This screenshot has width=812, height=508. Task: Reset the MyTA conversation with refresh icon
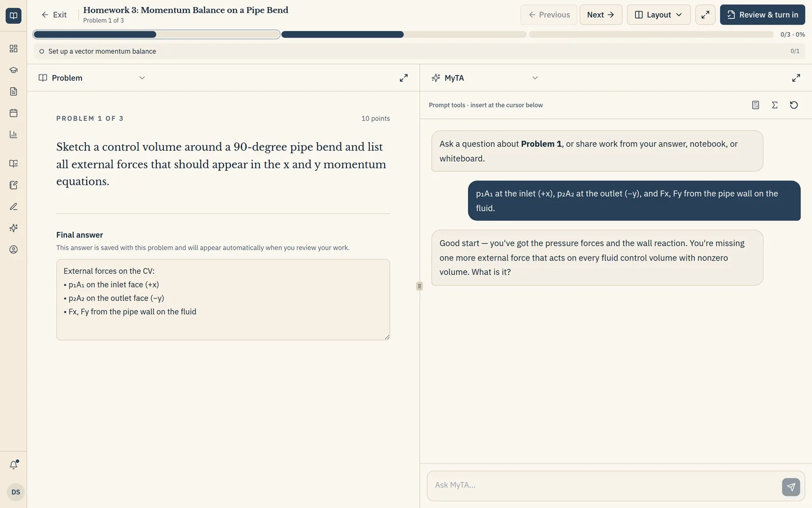click(x=794, y=105)
